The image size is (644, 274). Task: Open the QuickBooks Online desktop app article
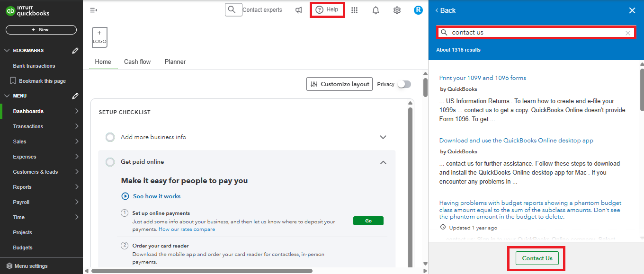tap(516, 141)
